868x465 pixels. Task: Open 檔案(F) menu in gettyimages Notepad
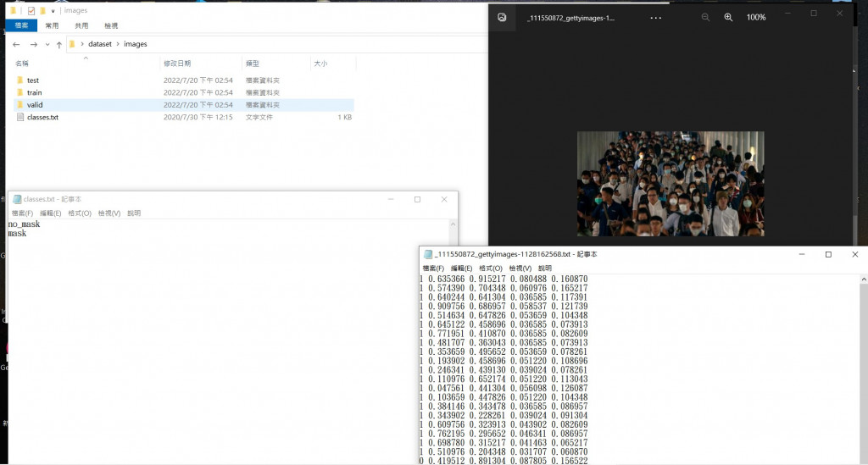[433, 268]
